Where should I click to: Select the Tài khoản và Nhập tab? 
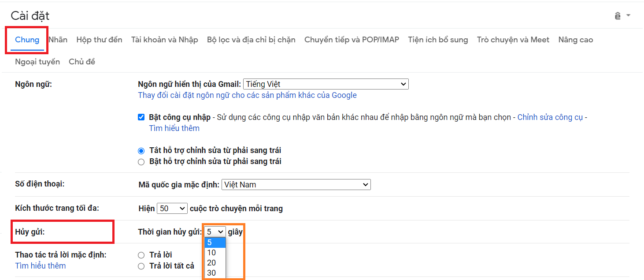(165, 39)
